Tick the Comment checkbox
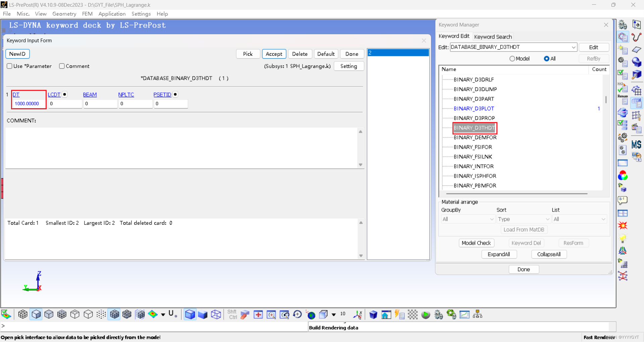The width and height of the screenshot is (644, 342). tap(62, 66)
